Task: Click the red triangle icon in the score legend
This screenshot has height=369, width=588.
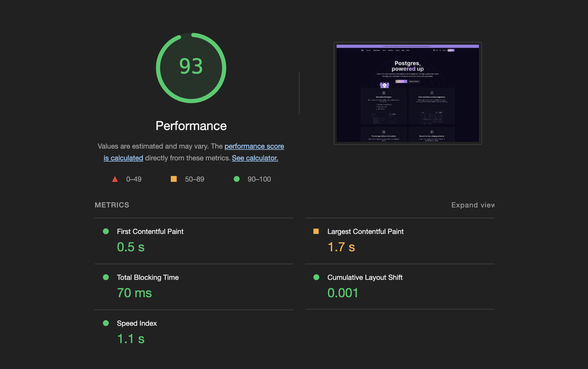Action: (115, 179)
